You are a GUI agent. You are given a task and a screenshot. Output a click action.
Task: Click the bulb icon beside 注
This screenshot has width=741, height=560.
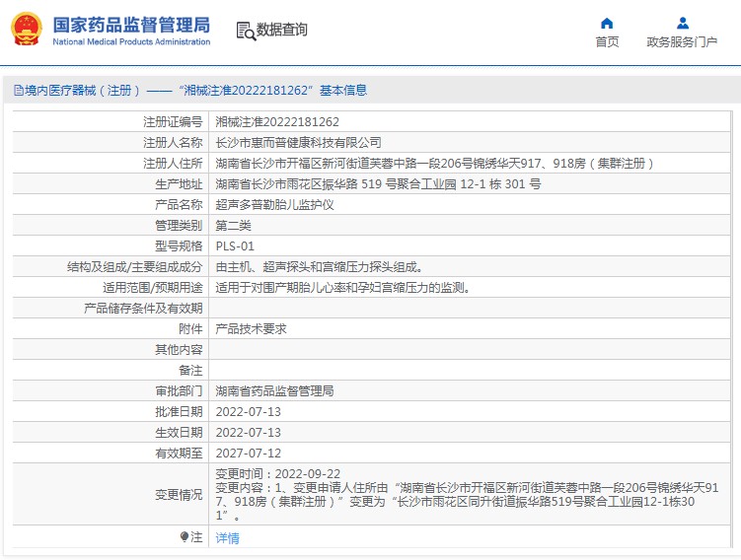185,537
